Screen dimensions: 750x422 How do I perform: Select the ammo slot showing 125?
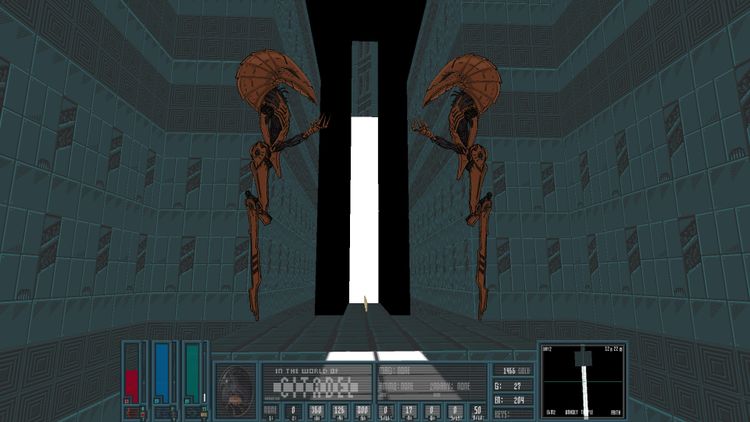(337, 411)
